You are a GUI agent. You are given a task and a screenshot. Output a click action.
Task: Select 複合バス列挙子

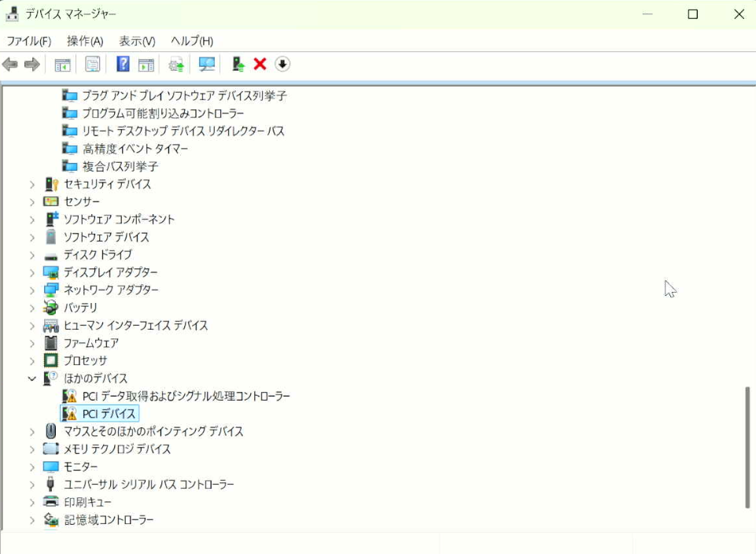pos(120,166)
